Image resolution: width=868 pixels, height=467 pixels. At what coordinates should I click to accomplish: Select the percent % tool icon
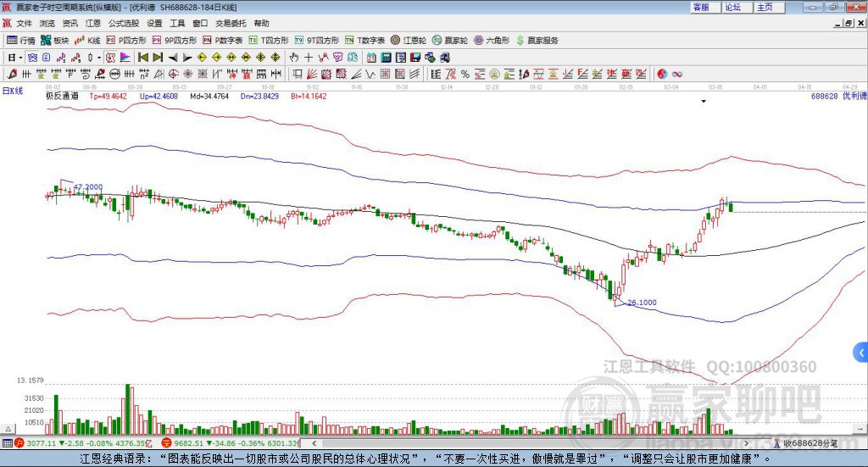[x=465, y=74]
